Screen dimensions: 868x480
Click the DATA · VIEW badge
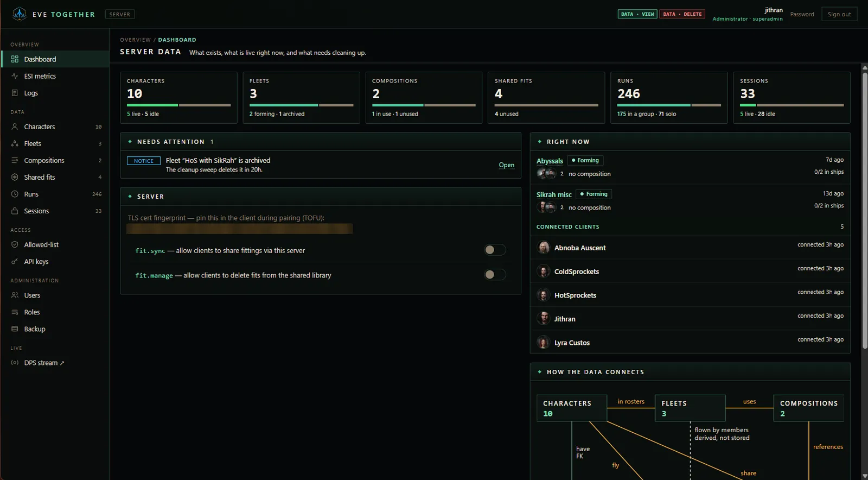click(637, 14)
